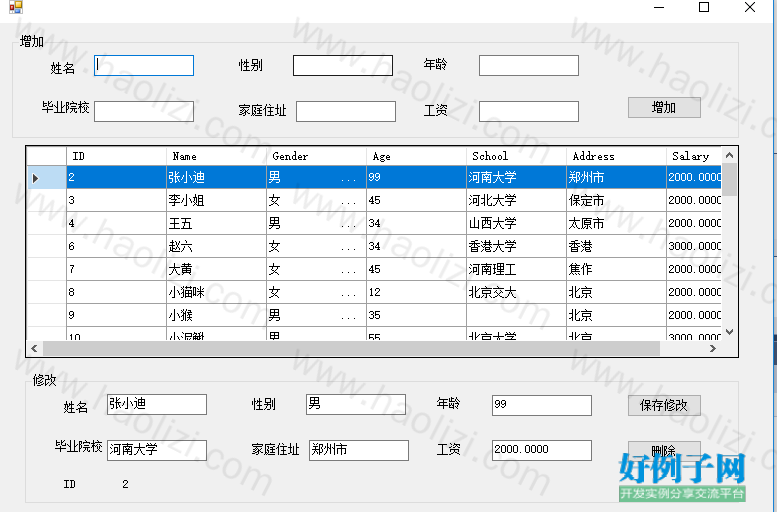
Task: Click the 太原市 address cell
Action: pos(616,223)
